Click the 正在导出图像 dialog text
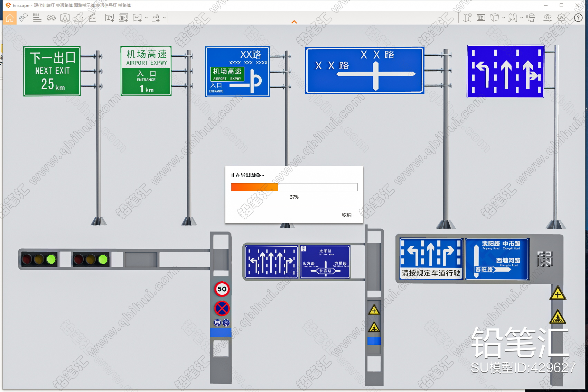Image resolution: width=588 pixels, height=392 pixels. pos(248,175)
